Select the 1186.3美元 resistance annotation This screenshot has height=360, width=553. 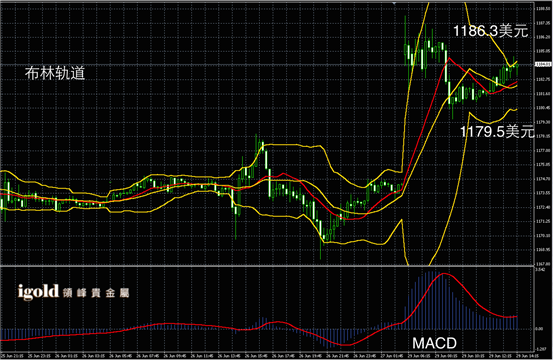pos(491,31)
